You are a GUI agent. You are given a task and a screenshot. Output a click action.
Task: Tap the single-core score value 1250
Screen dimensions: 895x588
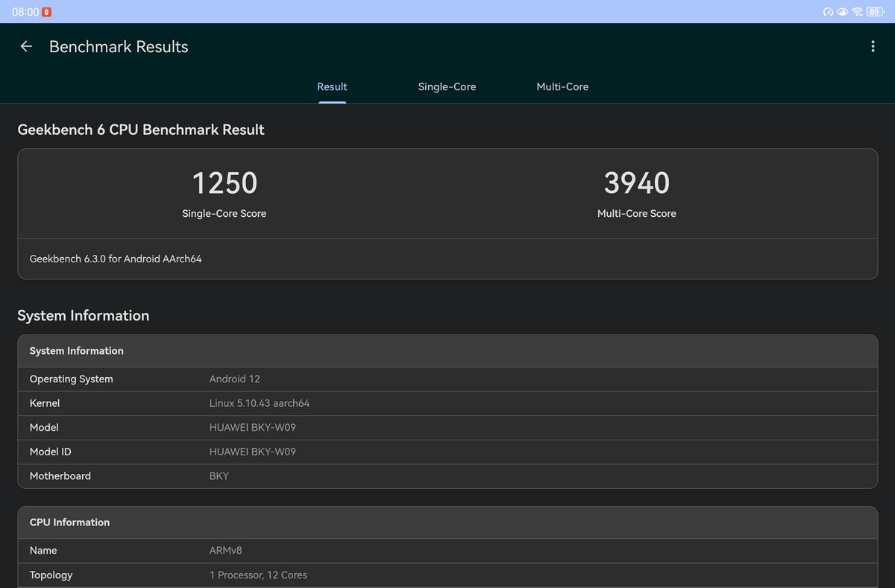coord(224,183)
